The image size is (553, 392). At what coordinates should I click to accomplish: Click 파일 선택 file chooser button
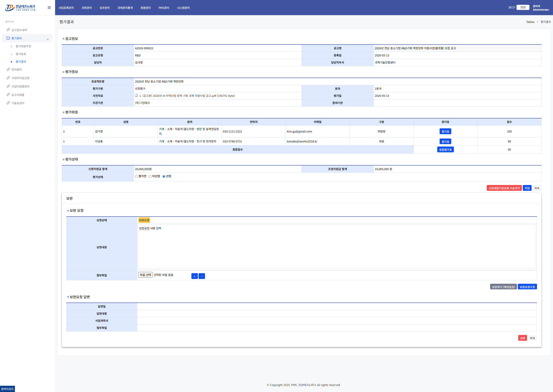[x=145, y=275]
